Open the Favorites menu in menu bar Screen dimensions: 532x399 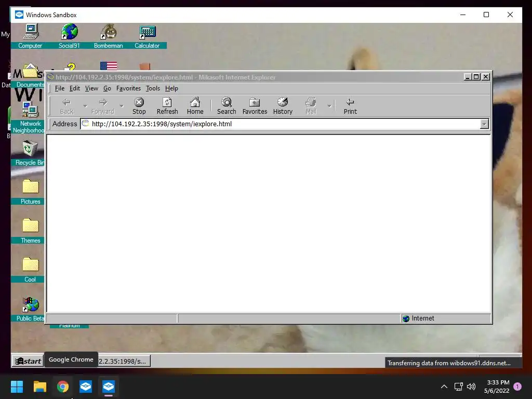(128, 88)
